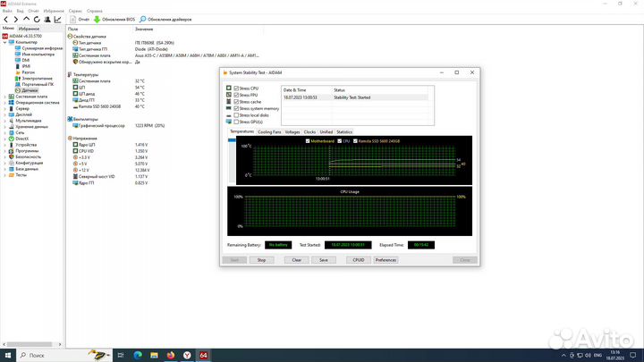Uncheck the Stress cache checkbox
Image resolution: width=644 pixels, height=362 pixels.
click(x=236, y=102)
